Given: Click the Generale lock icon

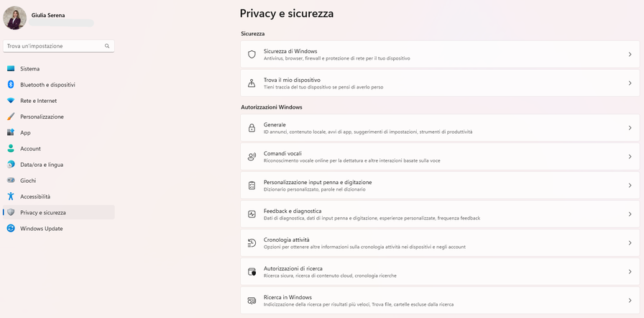Looking at the screenshot, I should click(x=252, y=128).
